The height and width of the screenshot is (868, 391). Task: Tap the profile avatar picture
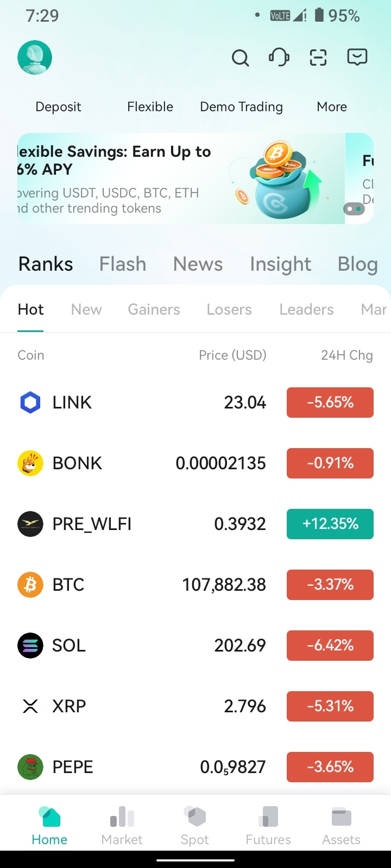(x=35, y=58)
